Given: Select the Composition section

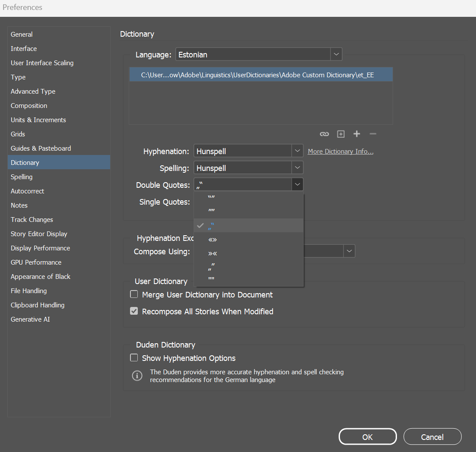Looking at the screenshot, I should 59,106.
